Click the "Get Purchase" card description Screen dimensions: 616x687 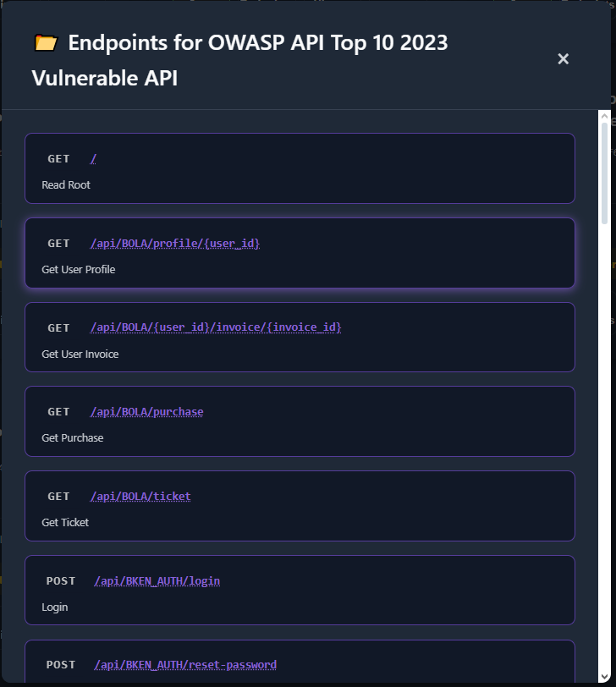pos(73,438)
